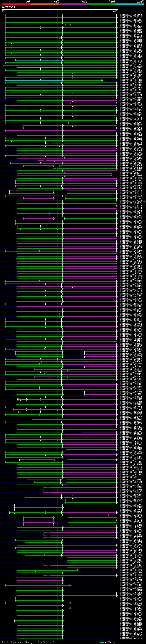The width and height of the screenshot is (146, 644).
Task: Click the UniRef100_Q42657 label
Action: point(131,42)
